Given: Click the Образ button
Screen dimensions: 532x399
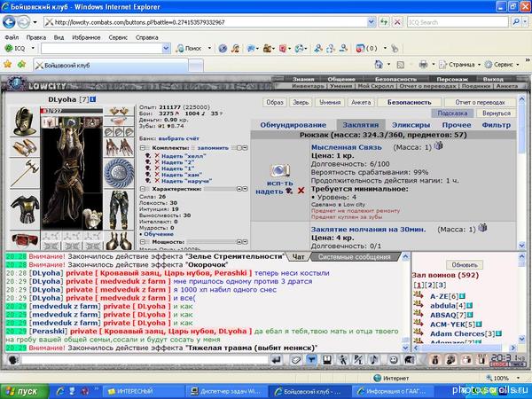Looking at the screenshot, I should [x=275, y=102].
